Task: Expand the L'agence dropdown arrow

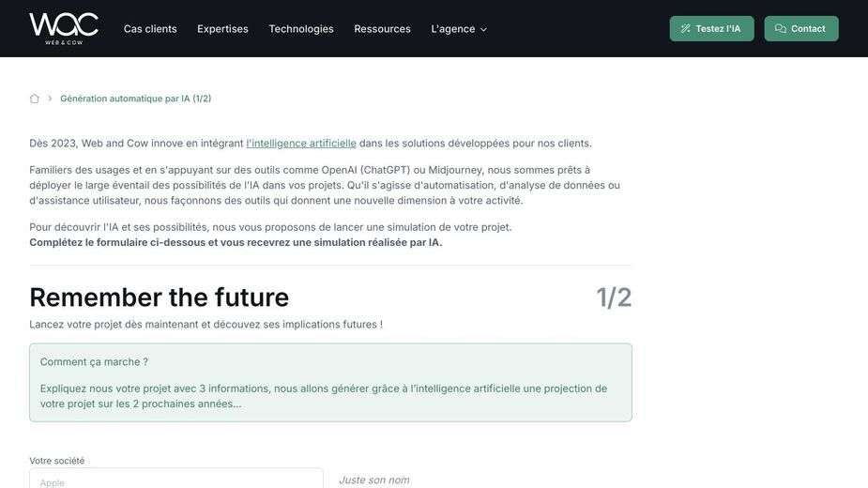Action: tap(483, 30)
